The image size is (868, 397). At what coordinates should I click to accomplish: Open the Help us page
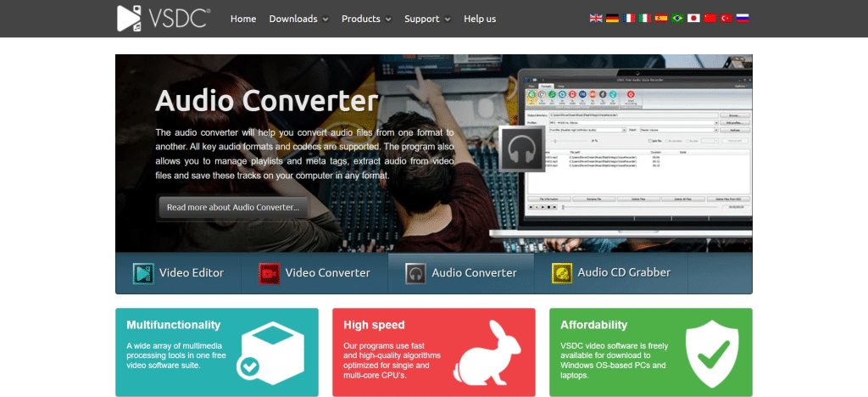click(x=480, y=19)
